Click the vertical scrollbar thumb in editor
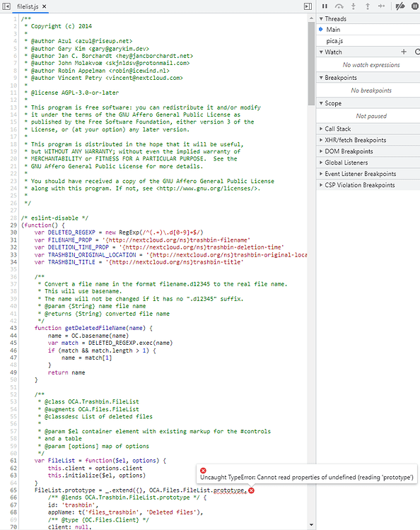This screenshot has height=530, width=420. pyautogui.click(x=311, y=64)
